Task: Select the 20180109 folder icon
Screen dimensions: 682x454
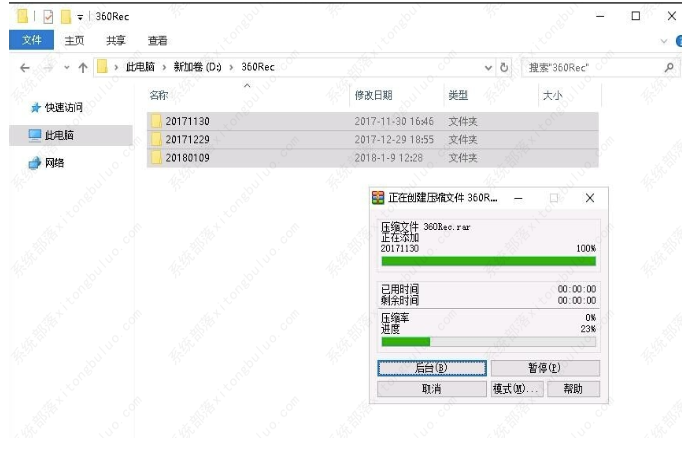Action: tap(156, 157)
